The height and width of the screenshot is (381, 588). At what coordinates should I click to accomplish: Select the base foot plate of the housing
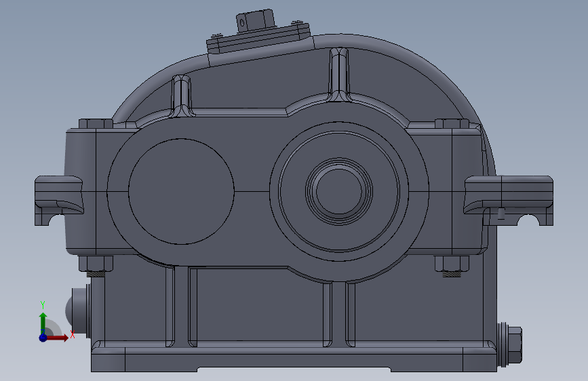click(x=294, y=359)
